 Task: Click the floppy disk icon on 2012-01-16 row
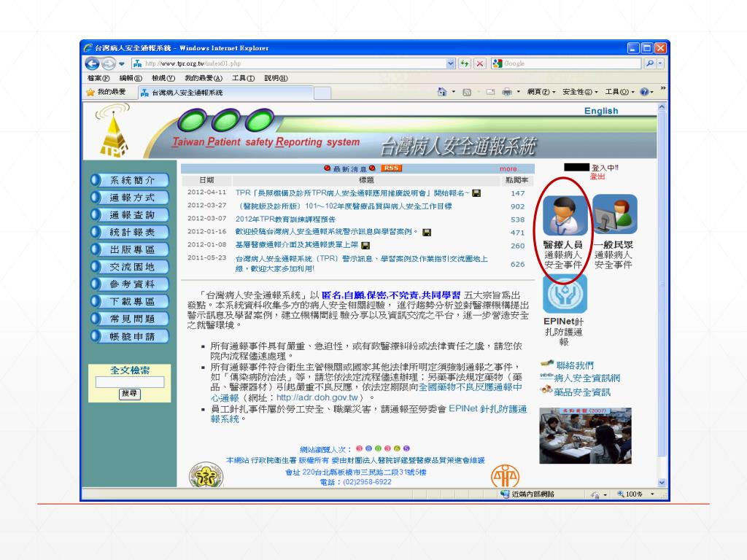tap(427, 233)
